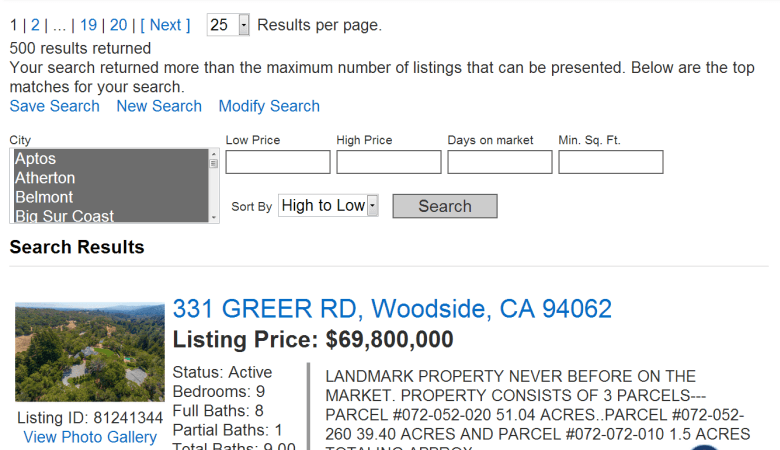This screenshot has height=450, width=780.
Task: Click the Next page link
Action: tap(165, 25)
